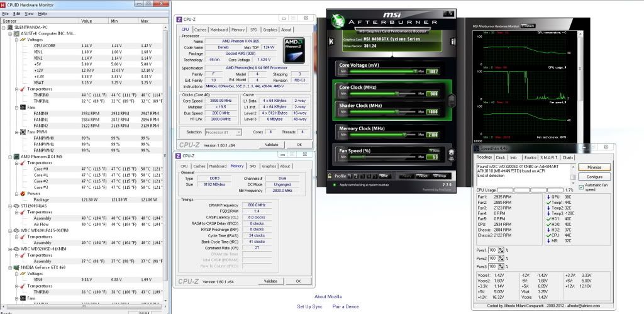This screenshot has height=314, width=644.
Task: Click the link clocks icon between Core and Shader
Action: coord(452,100)
